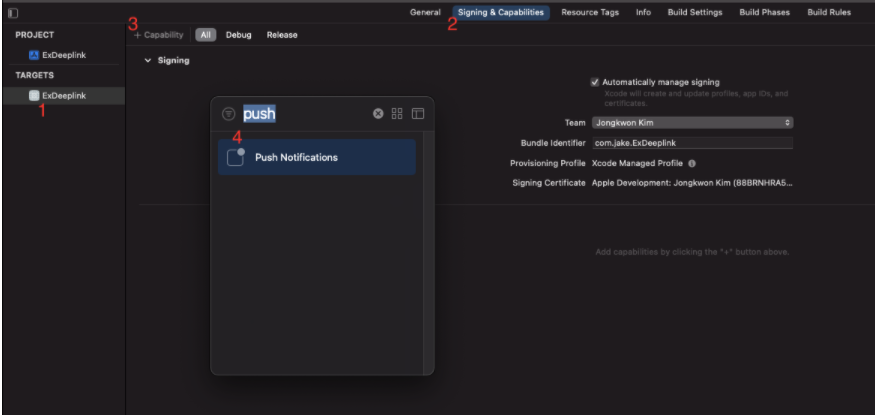Switch to the Info tab
The height and width of the screenshot is (415, 875).
click(x=643, y=12)
